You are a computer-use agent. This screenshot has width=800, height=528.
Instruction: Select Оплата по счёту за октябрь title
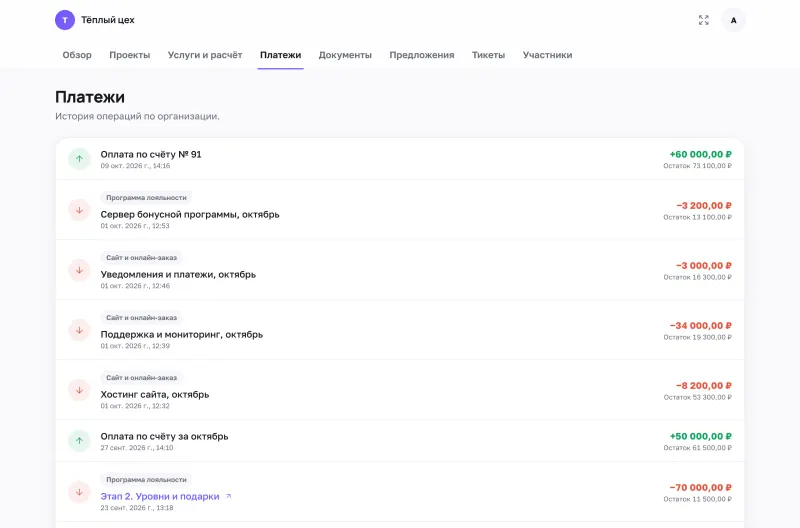pos(164,436)
